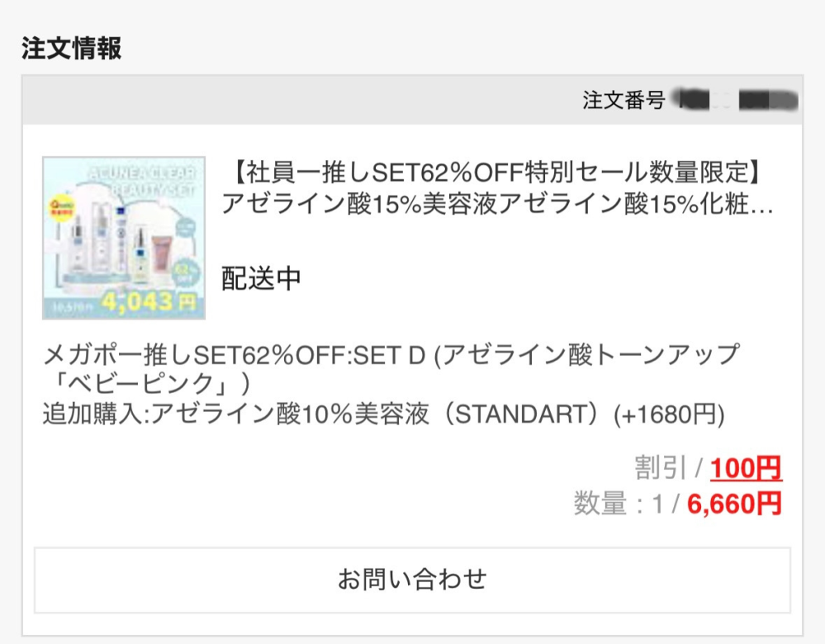Click the yellow Qoo10 badge on product image
The width and height of the screenshot is (825, 644).
[62, 208]
